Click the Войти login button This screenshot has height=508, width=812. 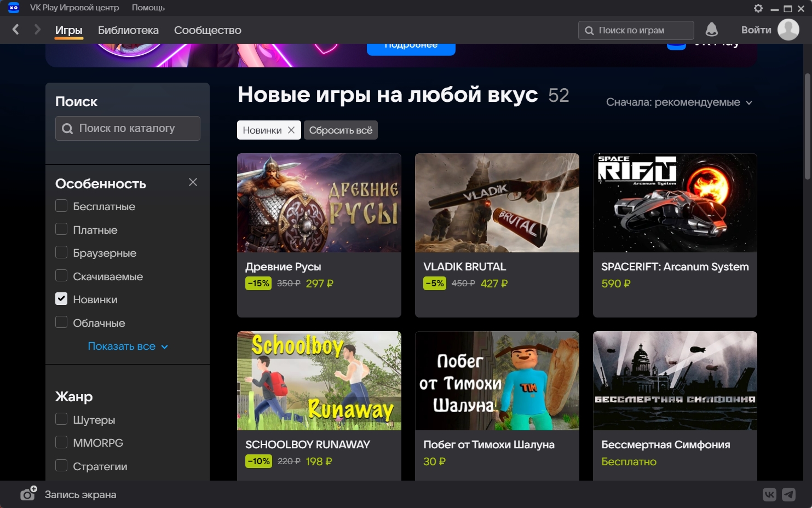pyautogui.click(x=756, y=30)
